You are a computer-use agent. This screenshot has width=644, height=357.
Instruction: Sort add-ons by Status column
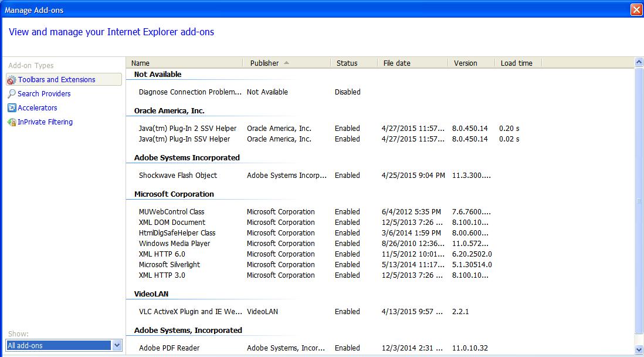pyautogui.click(x=354, y=63)
